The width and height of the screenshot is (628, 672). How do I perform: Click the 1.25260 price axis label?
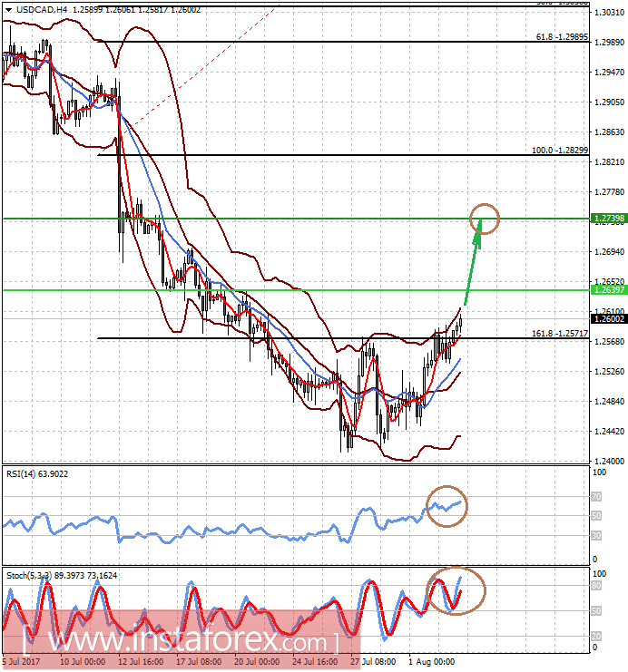pos(609,372)
